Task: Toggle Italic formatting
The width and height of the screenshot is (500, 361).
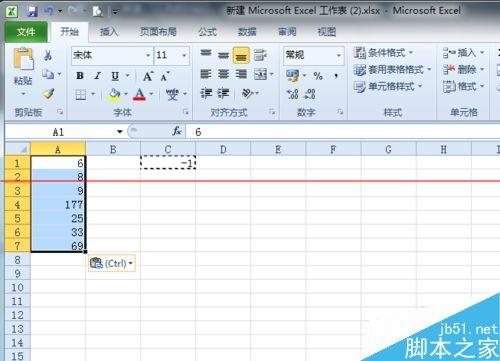Action: click(x=98, y=76)
